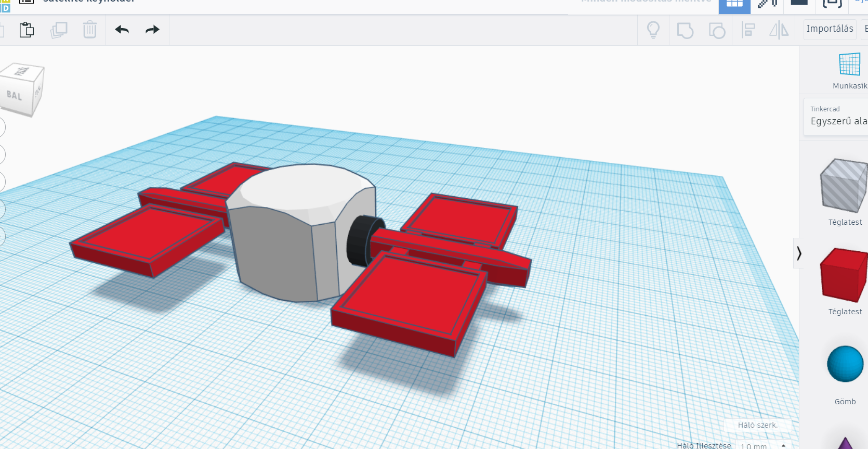Click the Mirror tool icon
The height and width of the screenshot is (449, 868).
(x=779, y=30)
